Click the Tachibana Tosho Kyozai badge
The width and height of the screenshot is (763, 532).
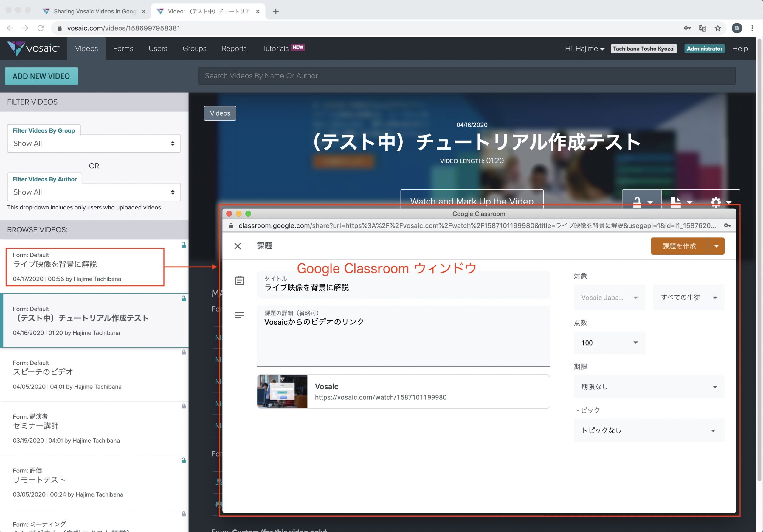click(x=644, y=49)
